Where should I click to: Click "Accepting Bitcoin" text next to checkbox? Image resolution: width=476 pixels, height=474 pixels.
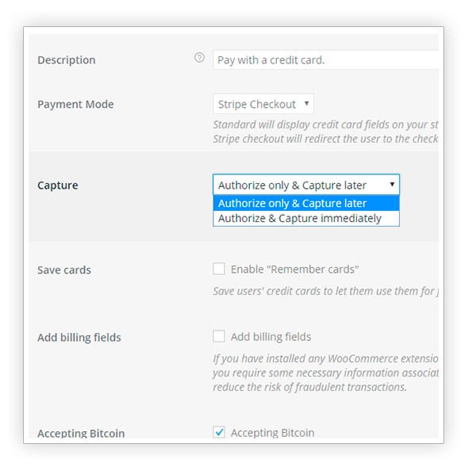(x=272, y=433)
